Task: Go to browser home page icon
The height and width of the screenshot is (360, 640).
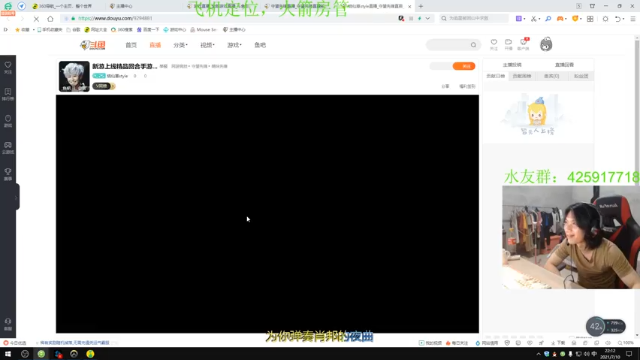Action: tap(50, 19)
